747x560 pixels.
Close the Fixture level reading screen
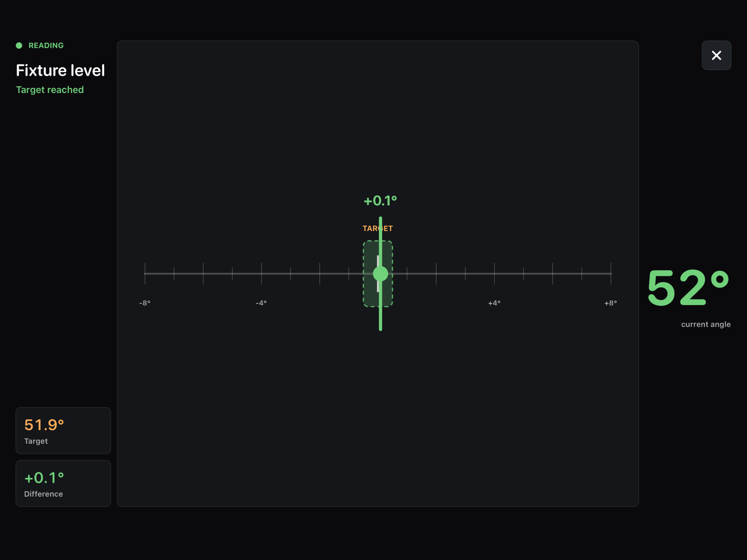(x=716, y=56)
